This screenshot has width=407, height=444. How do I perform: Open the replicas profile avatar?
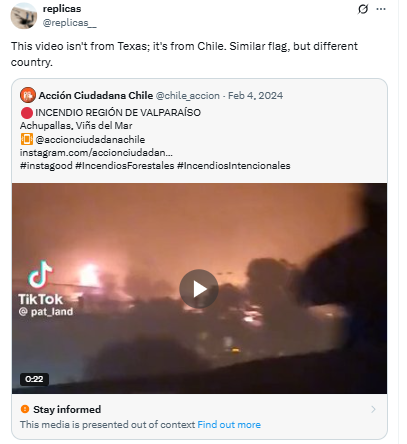[24, 15]
